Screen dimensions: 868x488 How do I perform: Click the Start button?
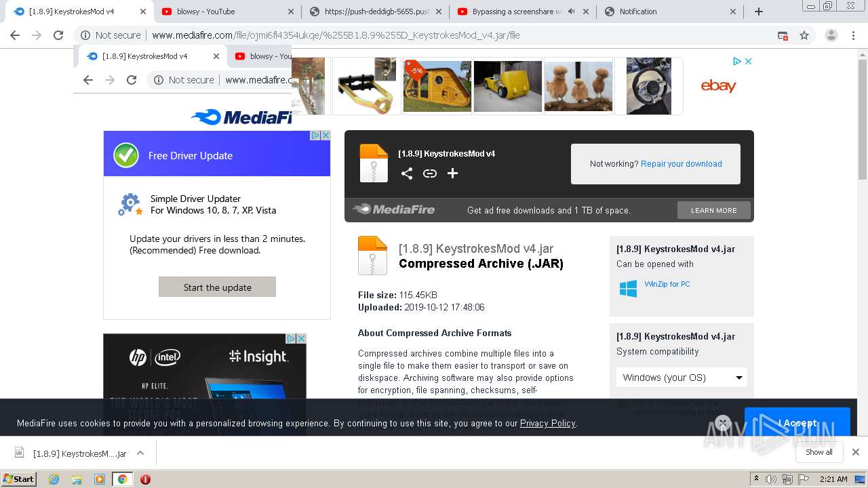pos(19,479)
